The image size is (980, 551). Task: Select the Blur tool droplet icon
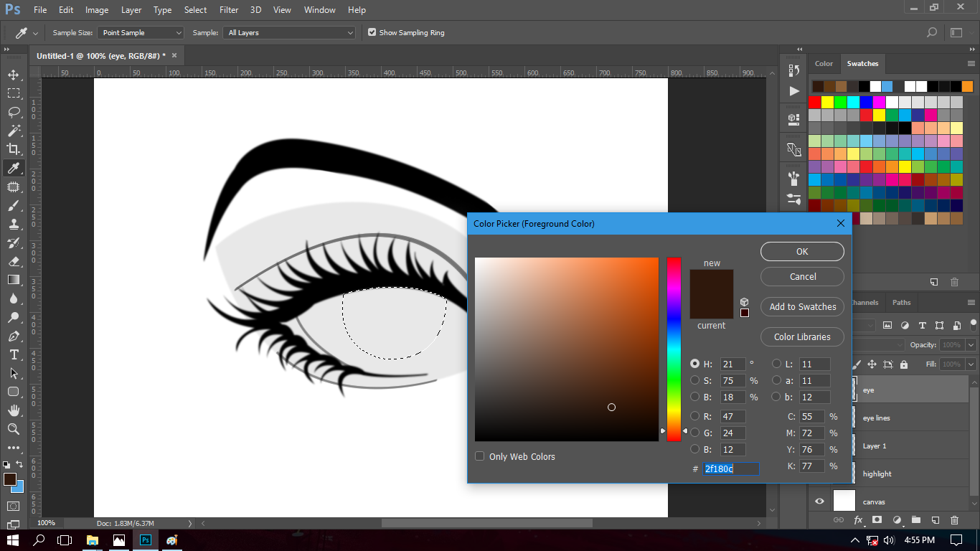tap(14, 298)
